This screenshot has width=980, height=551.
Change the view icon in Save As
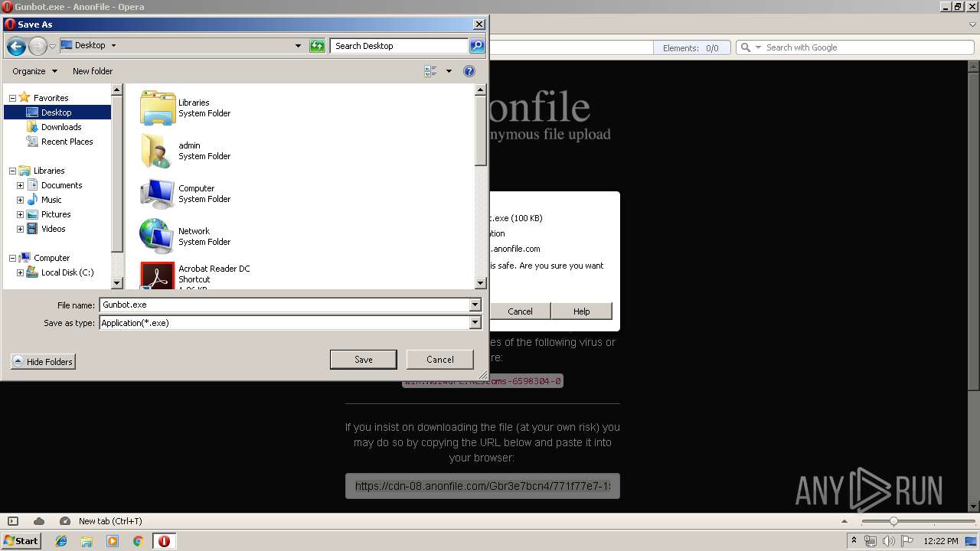pos(430,71)
